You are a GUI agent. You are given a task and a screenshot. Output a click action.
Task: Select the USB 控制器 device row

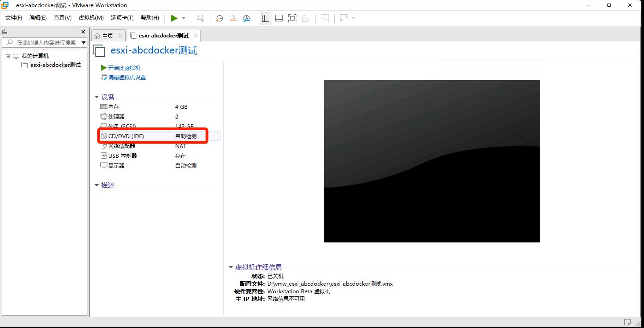pyautogui.click(x=160, y=156)
